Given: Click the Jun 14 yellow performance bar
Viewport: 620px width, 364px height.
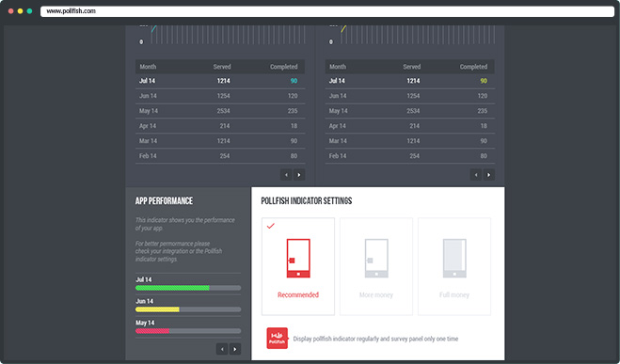Looking at the screenshot, I should (188, 309).
